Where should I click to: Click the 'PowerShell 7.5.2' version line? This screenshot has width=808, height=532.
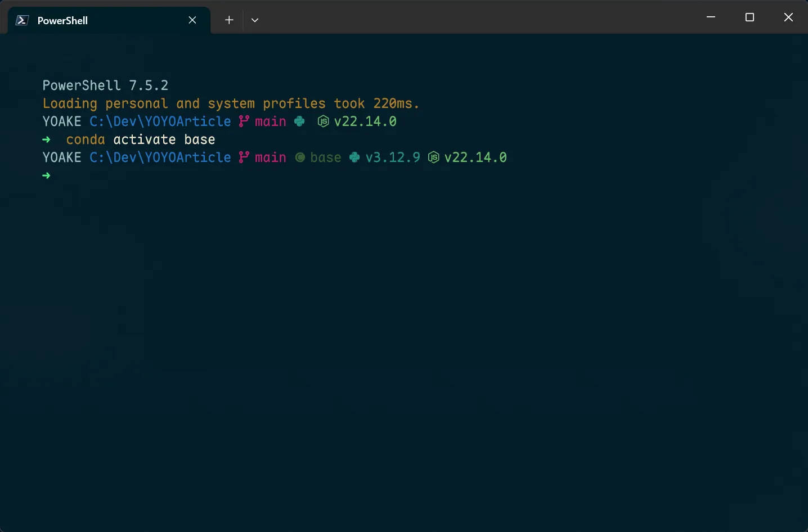(x=105, y=85)
